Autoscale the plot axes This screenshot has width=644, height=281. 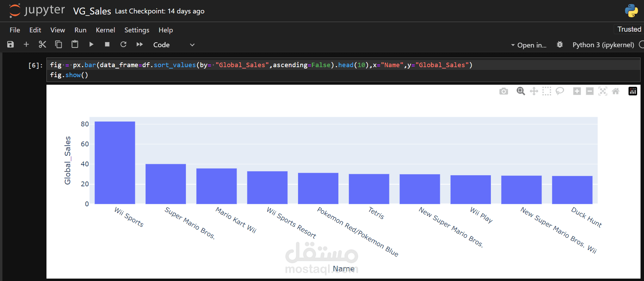click(603, 91)
